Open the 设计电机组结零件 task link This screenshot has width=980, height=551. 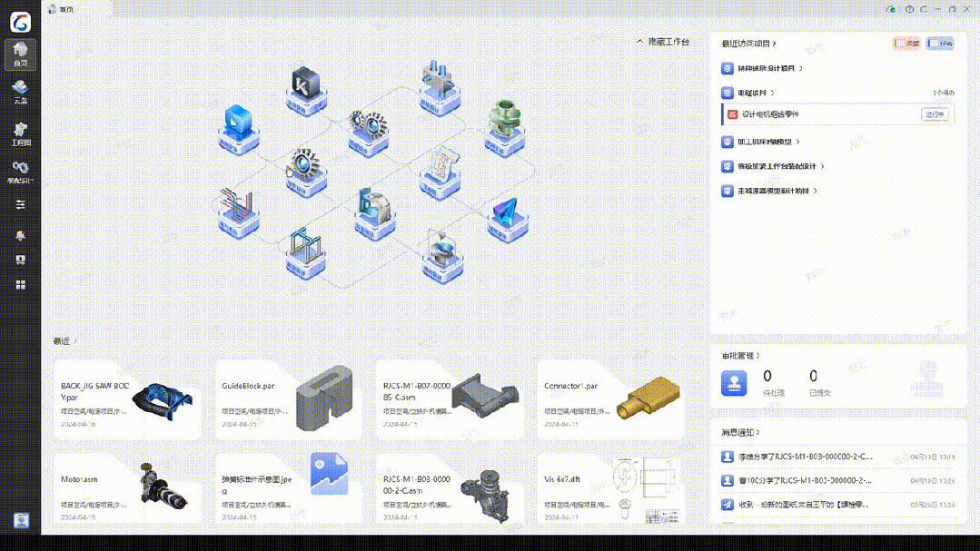[x=770, y=114]
